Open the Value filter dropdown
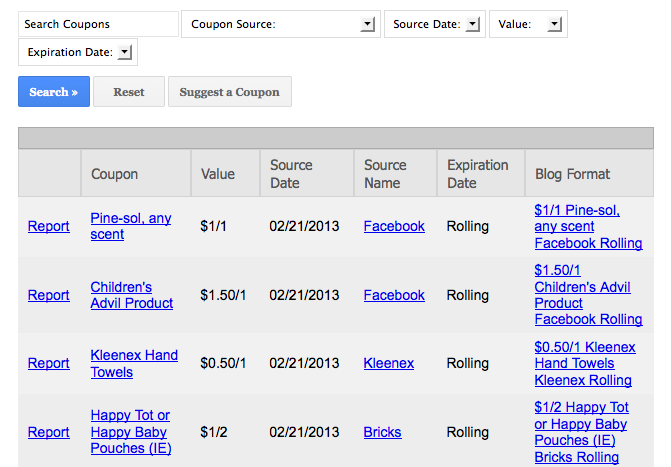671x467 pixels. coord(527,24)
